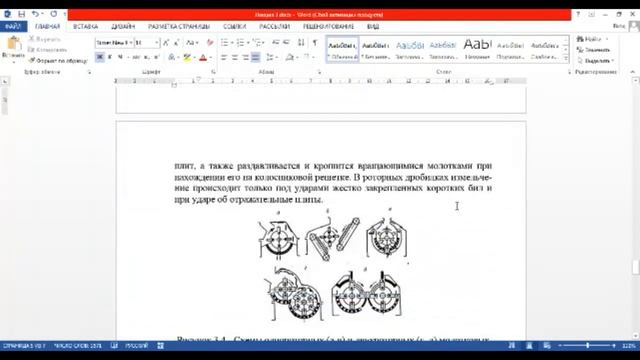Switch to read mode view icon

(511, 346)
